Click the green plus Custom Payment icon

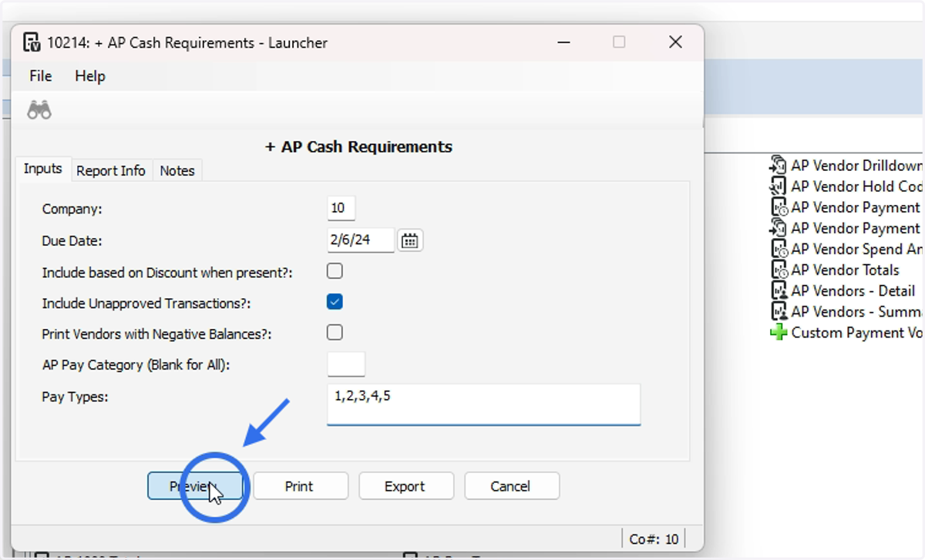click(779, 333)
